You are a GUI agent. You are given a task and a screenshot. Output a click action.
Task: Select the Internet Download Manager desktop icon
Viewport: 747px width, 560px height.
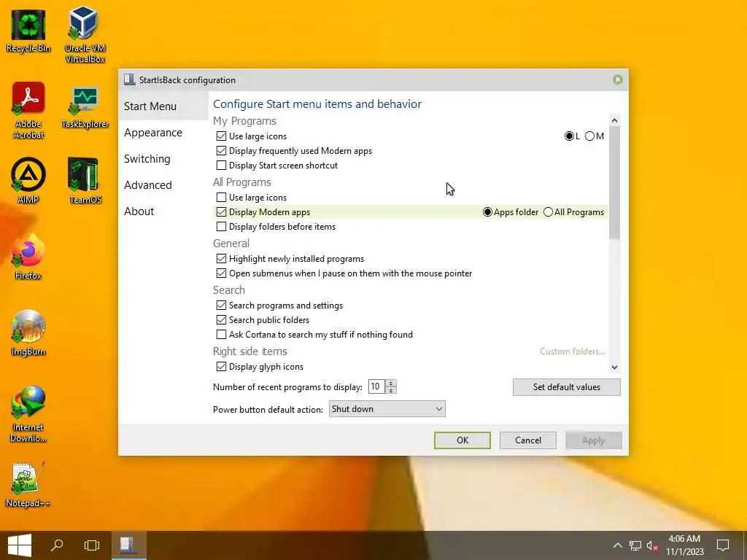28,414
